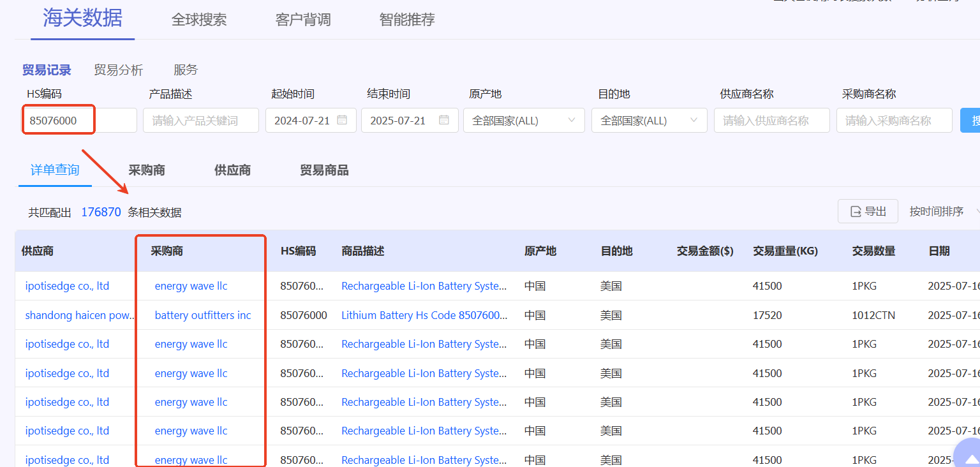Switch to 全球搜索 top tab
Screen dimensions: 980x467
(199, 20)
